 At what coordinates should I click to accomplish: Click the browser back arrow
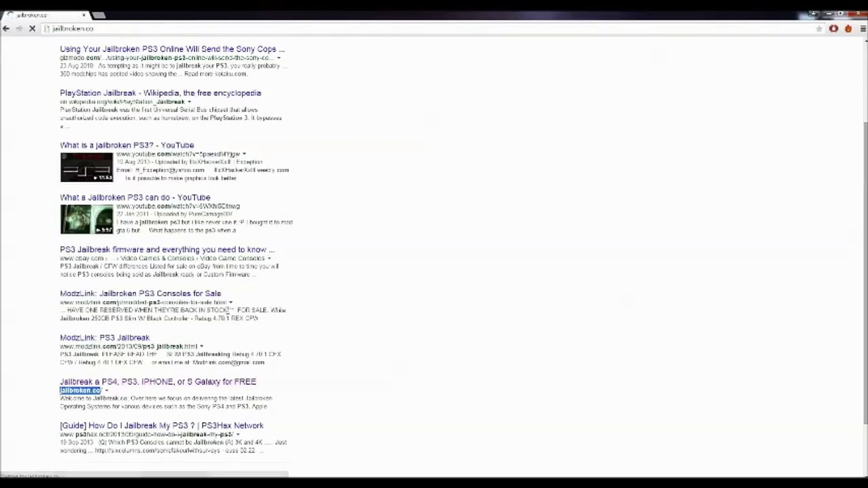click(x=6, y=28)
